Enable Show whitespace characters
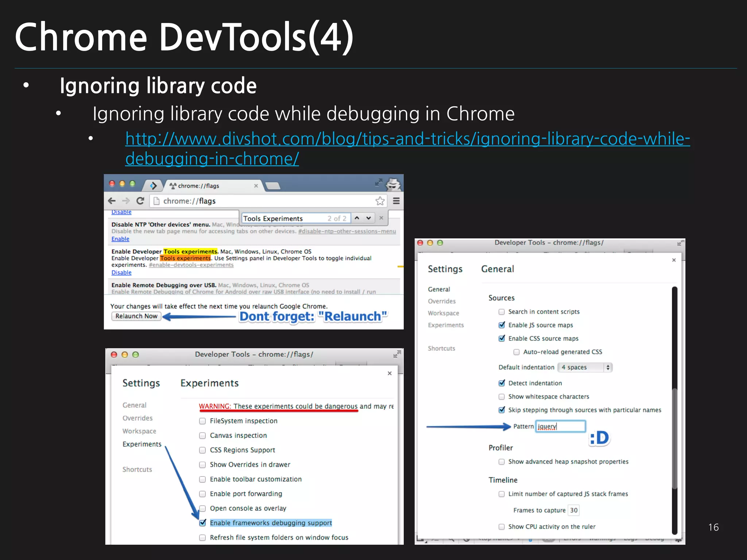747x560 pixels. point(502,397)
